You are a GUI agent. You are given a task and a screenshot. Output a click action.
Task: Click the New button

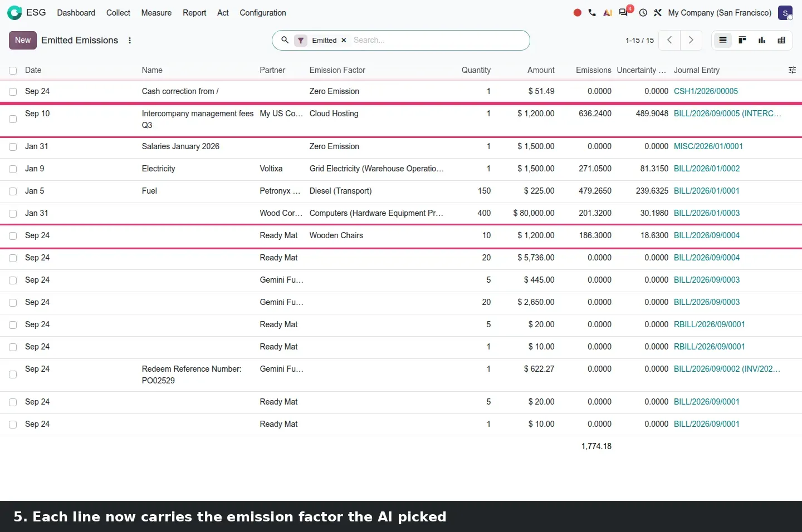[23, 40]
